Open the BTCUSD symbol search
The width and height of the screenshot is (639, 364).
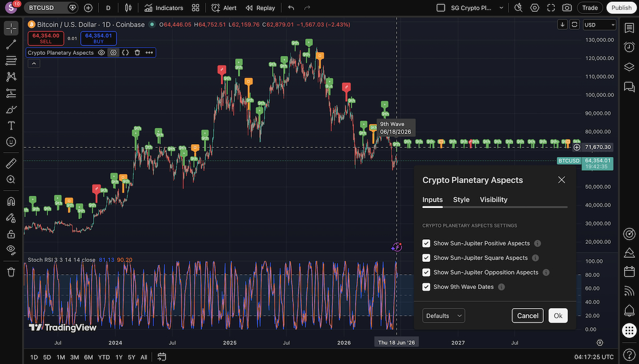(52, 8)
